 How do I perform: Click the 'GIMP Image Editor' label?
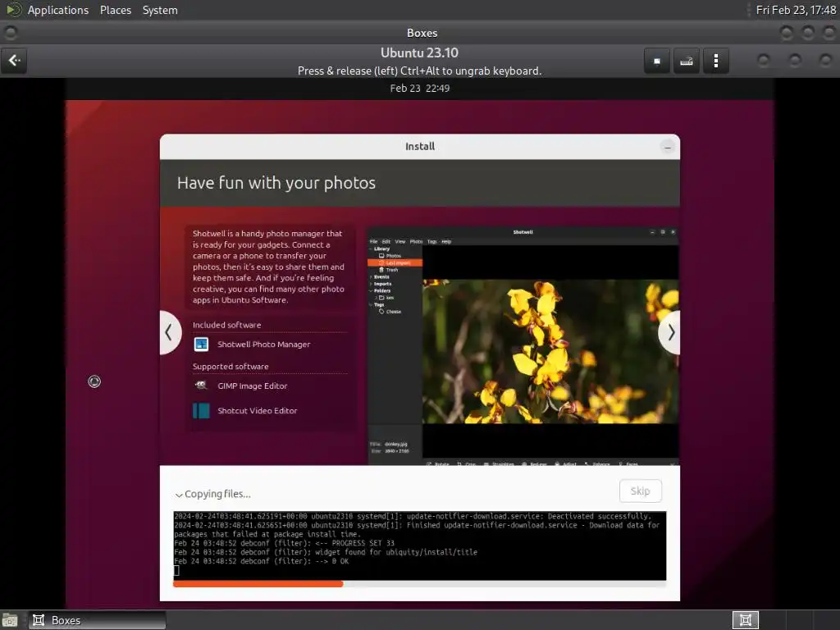coord(253,386)
